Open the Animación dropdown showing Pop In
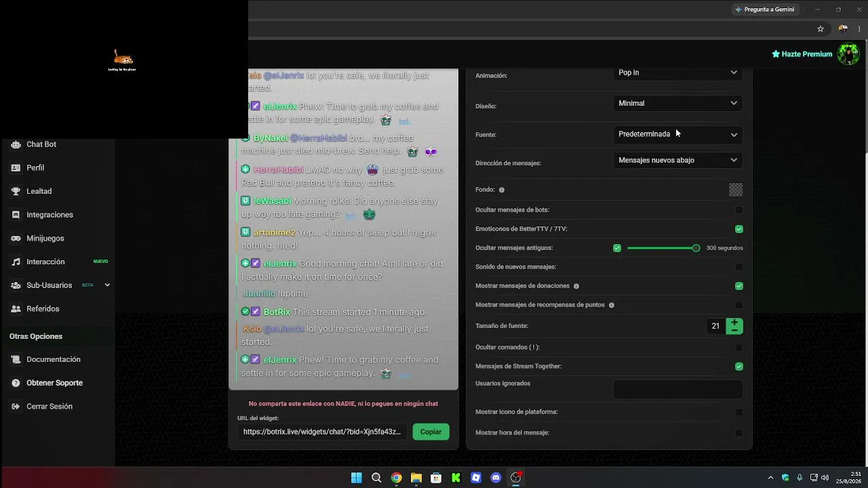Screen dimensions: 868x488 (677, 73)
